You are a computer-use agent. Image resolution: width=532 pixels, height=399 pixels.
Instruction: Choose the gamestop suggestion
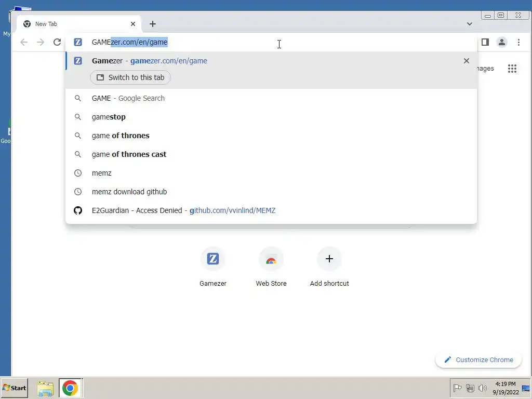coord(271,117)
